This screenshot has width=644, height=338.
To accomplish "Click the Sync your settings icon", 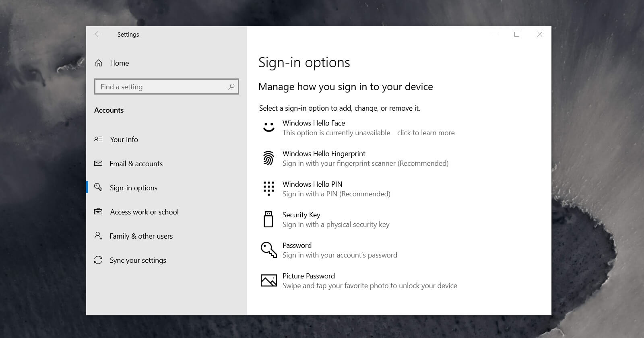I will tap(98, 260).
